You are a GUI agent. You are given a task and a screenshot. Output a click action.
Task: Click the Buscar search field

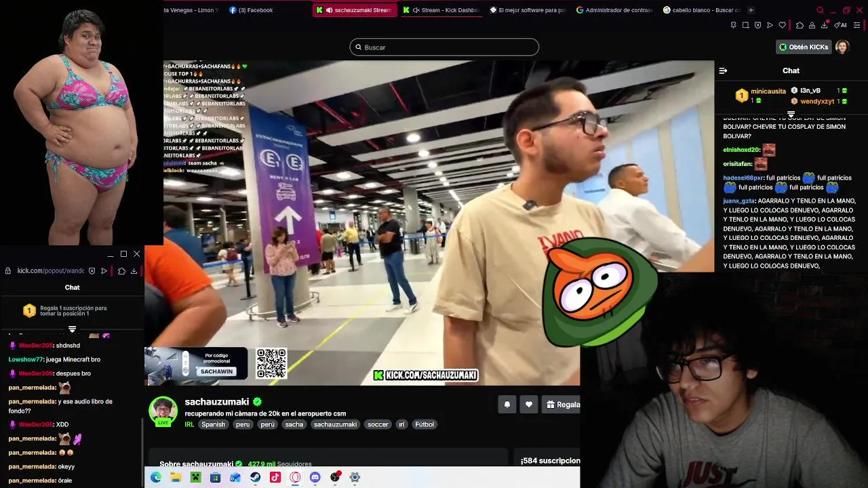tap(444, 47)
